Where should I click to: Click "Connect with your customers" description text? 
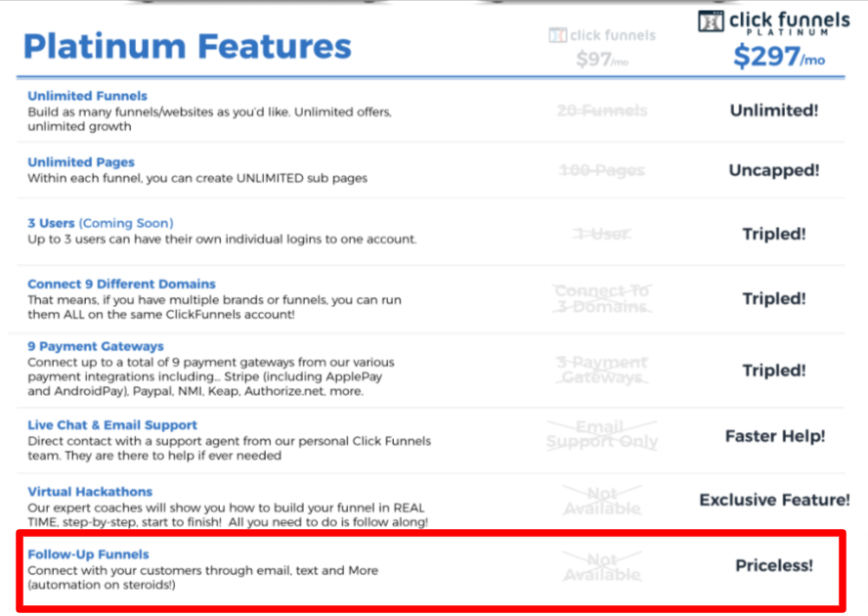point(203,577)
